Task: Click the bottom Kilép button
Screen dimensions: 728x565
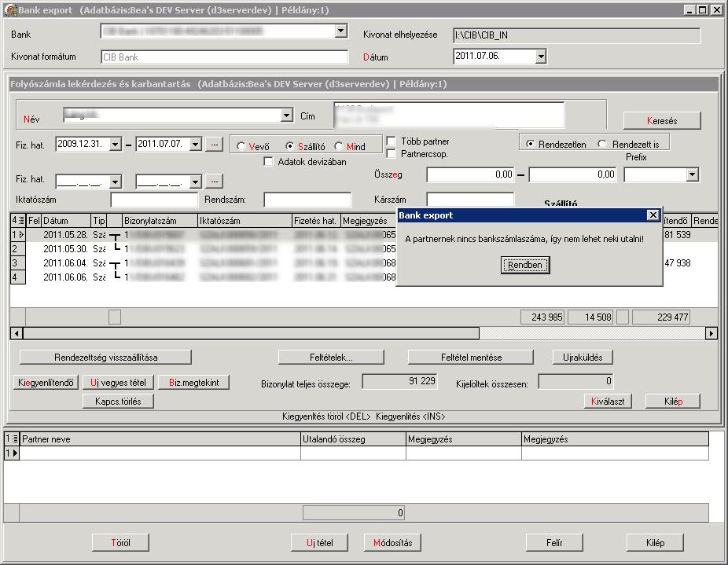Action: [x=655, y=542]
